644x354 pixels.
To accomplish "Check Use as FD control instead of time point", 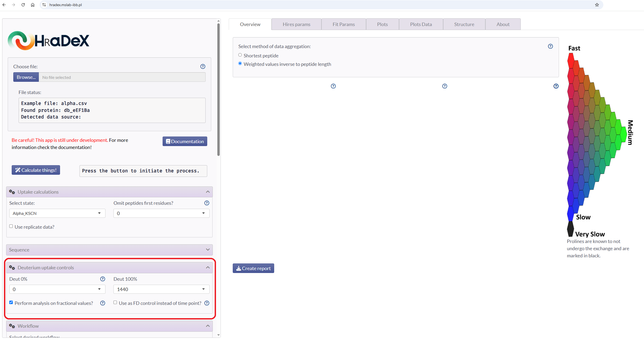I will pyautogui.click(x=115, y=302).
